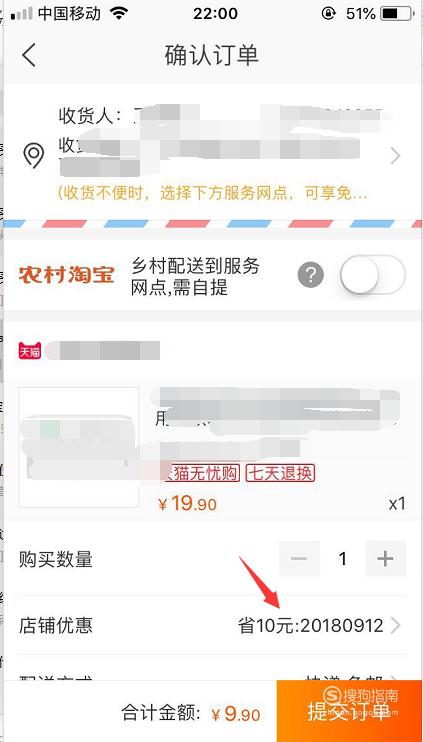
Task: Decrease purchase quantity with minus button
Action: [x=299, y=559]
